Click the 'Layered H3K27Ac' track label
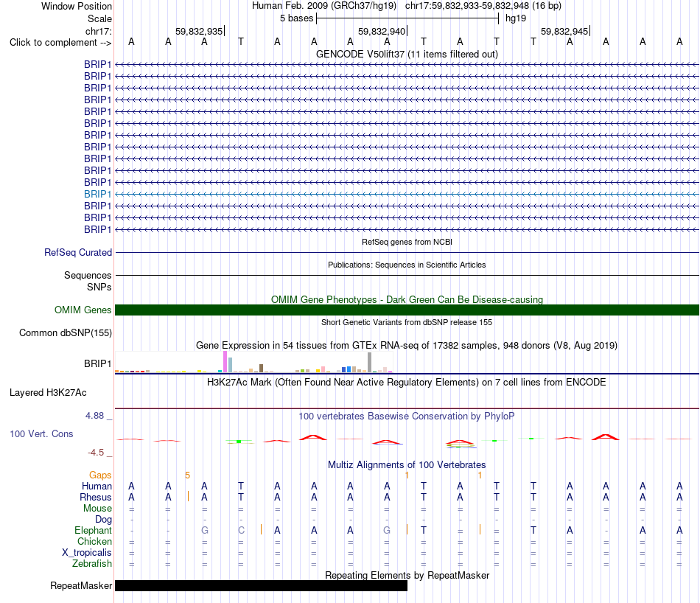This screenshot has width=700, height=603. coord(48,393)
